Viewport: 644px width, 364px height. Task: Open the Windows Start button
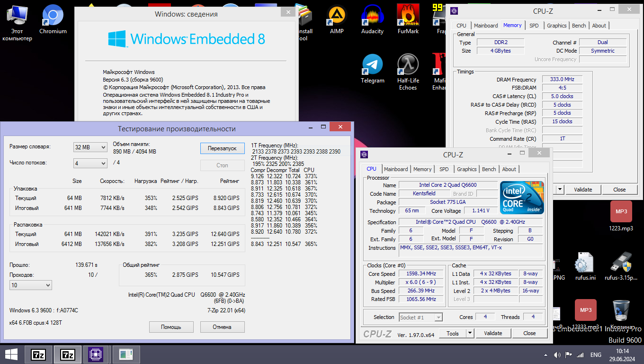[x=11, y=354]
